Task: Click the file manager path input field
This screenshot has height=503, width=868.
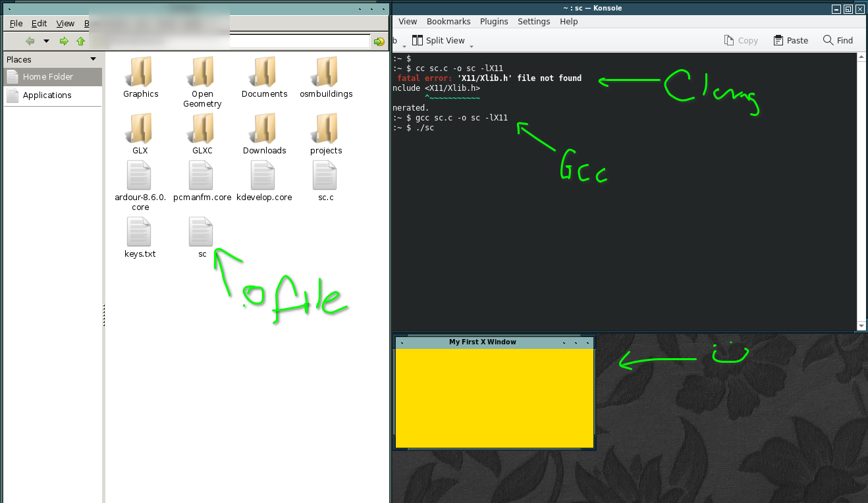Action: pos(300,41)
